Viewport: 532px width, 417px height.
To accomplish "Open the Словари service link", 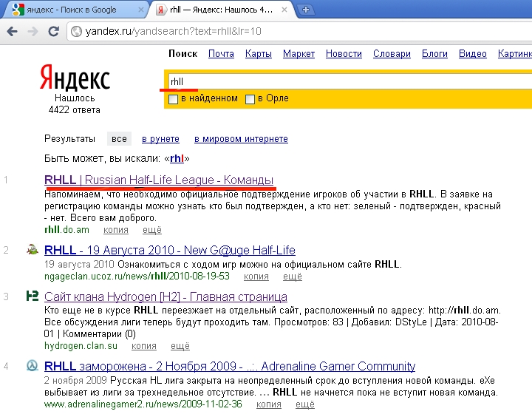I will click(392, 54).
